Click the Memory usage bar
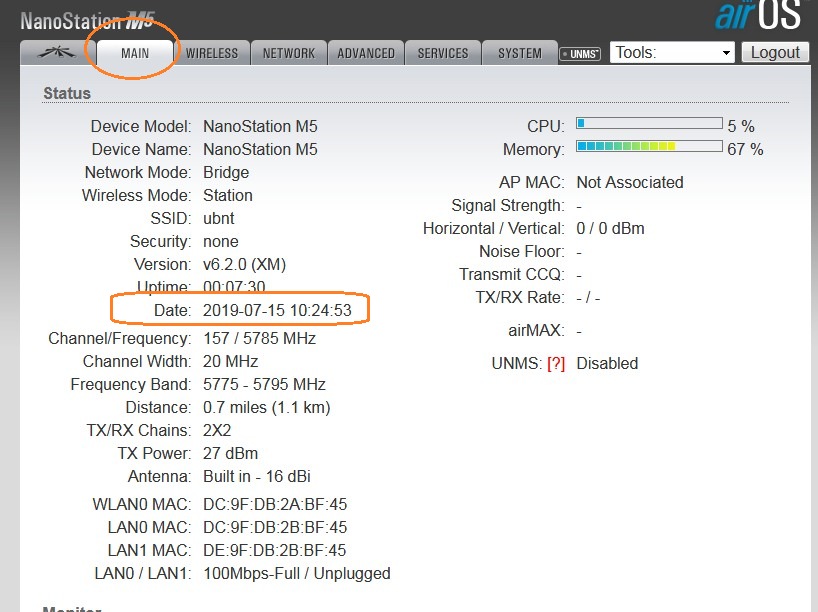 [649, 146]
